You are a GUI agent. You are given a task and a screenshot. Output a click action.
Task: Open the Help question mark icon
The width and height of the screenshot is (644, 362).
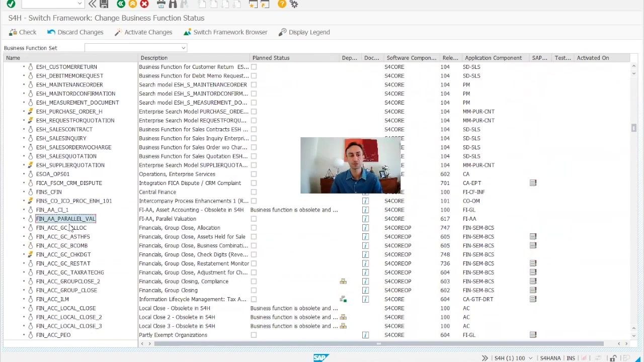282,4
